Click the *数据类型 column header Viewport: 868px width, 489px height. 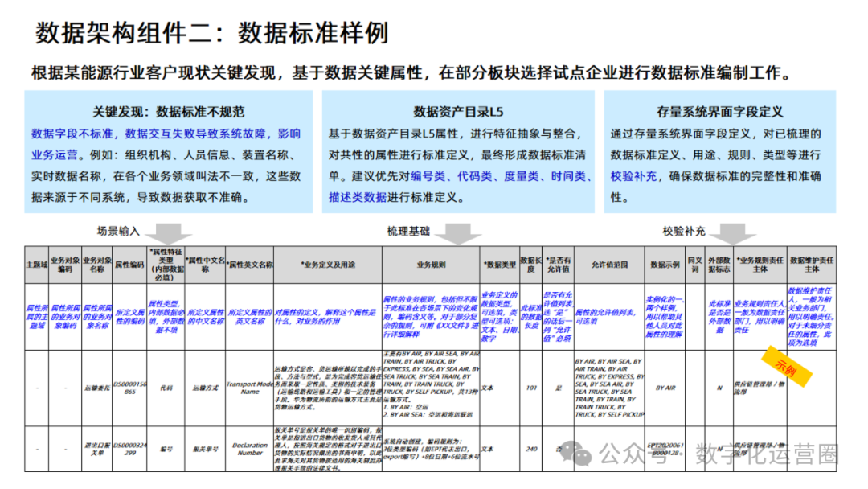tap(499, 265)
